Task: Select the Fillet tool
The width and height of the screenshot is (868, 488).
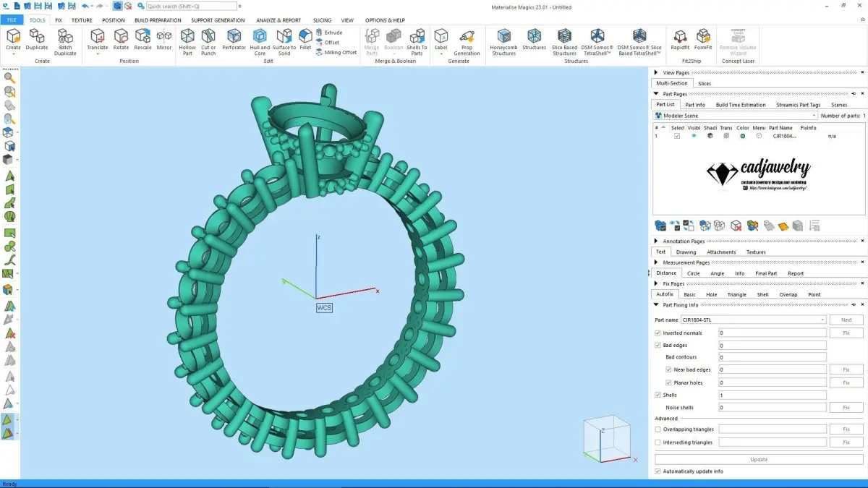Action: [x=305, y=40]
